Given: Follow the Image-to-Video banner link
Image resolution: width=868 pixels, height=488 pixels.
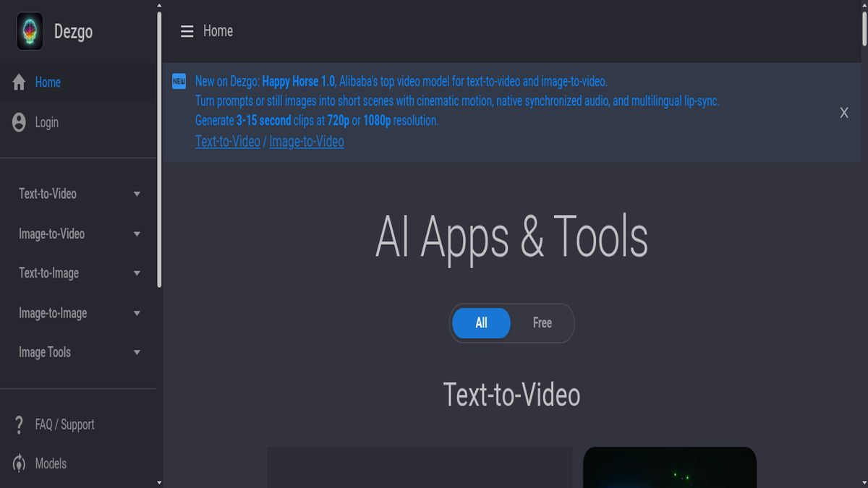Looking at the screenshot, I should (307, 142).
